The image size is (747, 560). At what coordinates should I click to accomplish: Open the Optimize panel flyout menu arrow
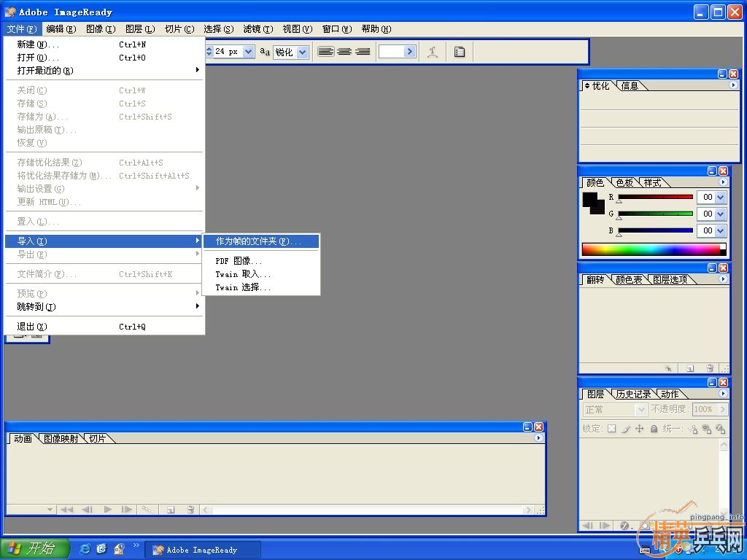733,85
